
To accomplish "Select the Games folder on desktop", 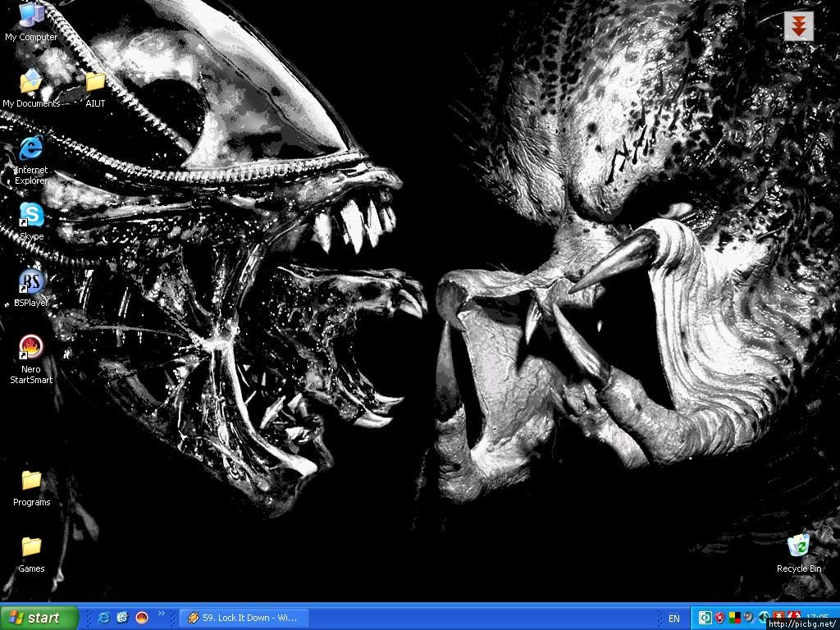I will (31, 554).
